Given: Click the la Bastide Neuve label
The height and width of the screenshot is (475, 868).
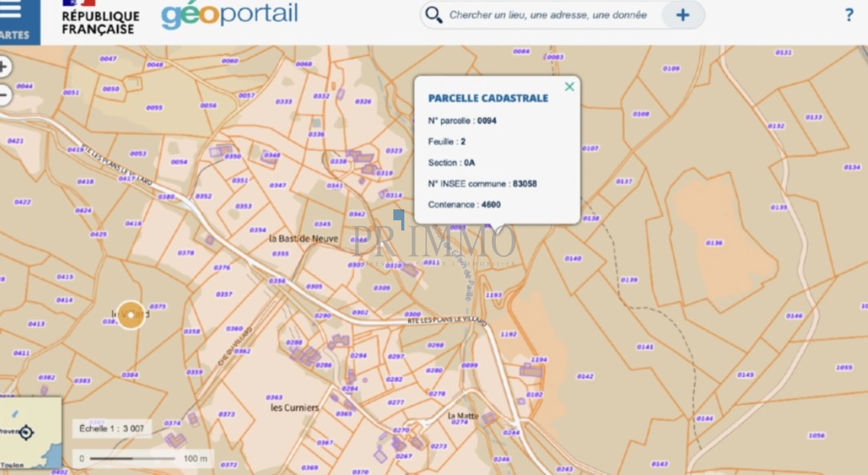Looking at the screenshot, I should click(304, 239).
